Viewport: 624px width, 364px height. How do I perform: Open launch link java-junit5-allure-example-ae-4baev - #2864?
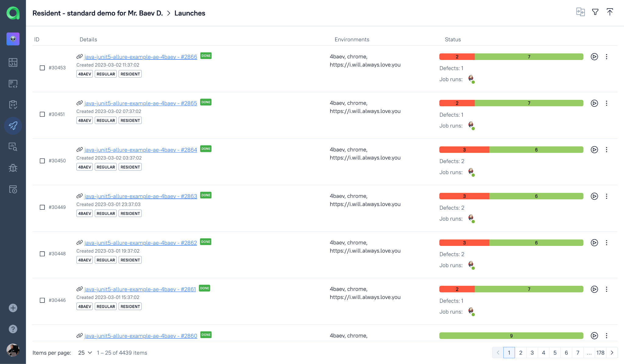[x=140, y=150]
